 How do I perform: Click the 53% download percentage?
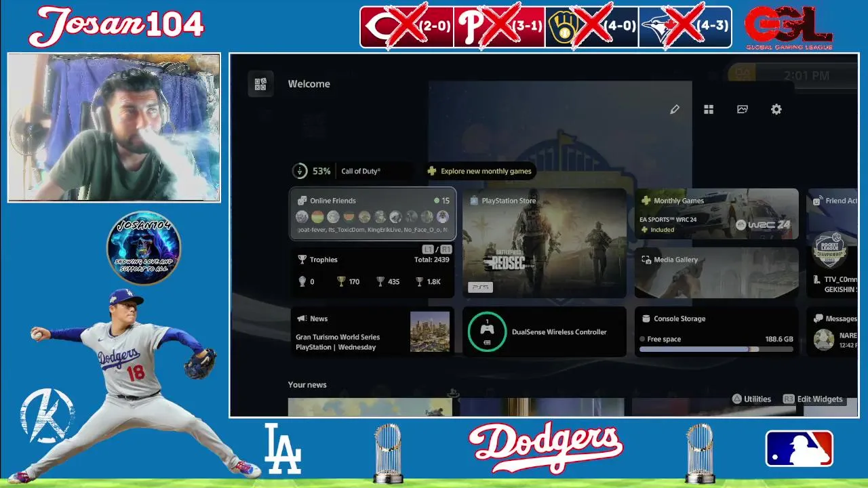coord(321,171)
